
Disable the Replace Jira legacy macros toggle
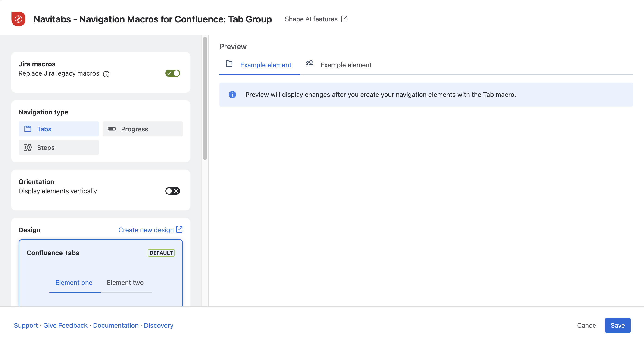tap(172, 73)
